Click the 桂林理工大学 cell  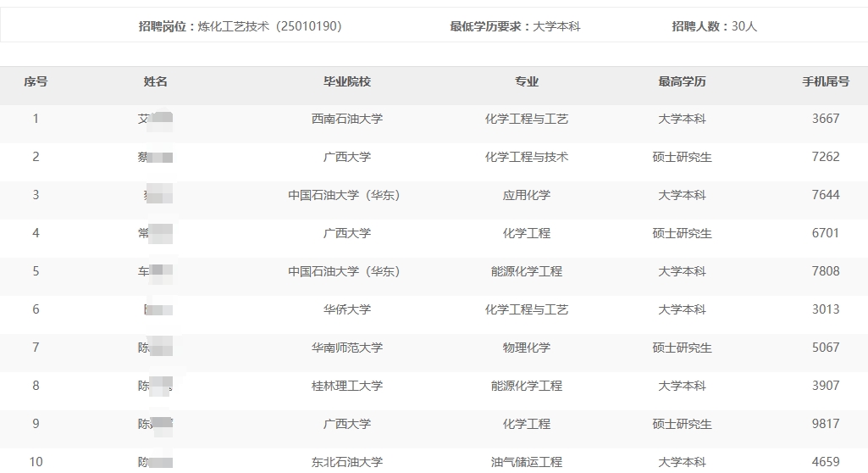[347, 386]
